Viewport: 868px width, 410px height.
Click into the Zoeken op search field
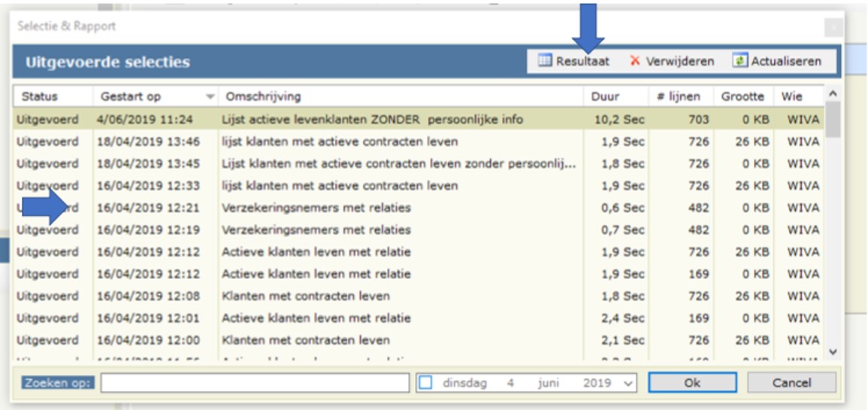click(x=256, y=383)
